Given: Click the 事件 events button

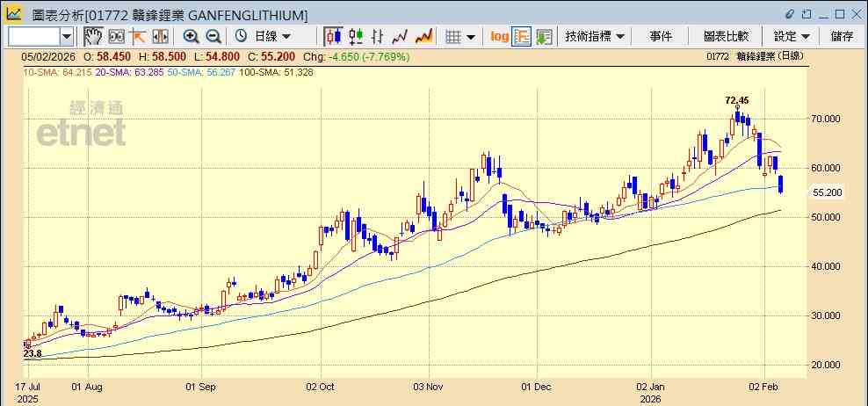Looking at the screenshot, I should 661,37.
